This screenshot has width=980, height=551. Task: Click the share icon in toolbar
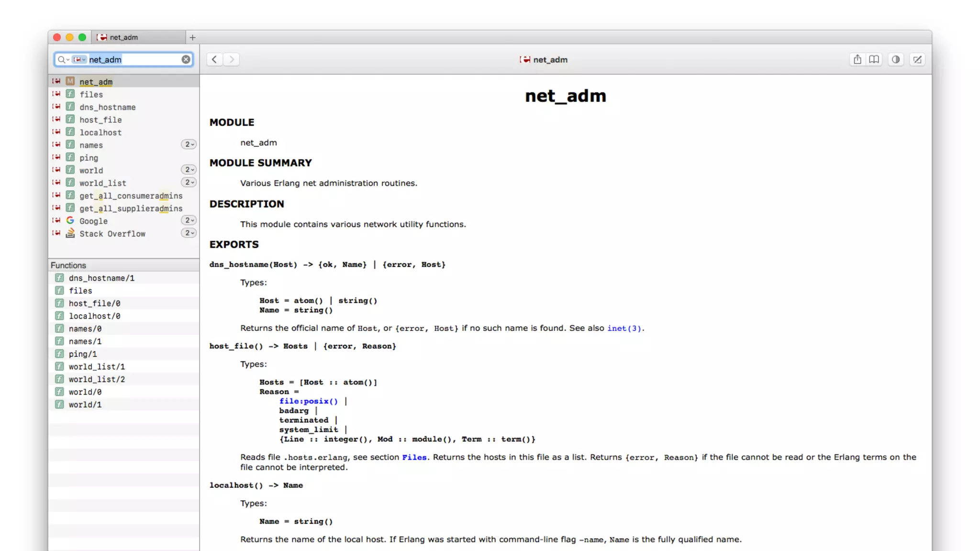857,59
